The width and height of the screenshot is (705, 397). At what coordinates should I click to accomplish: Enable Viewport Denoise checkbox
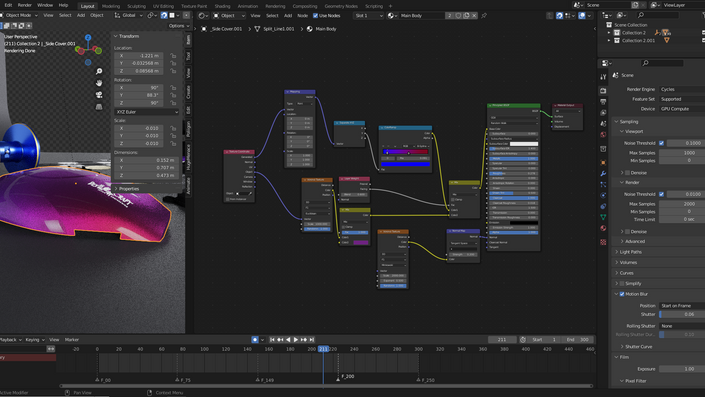[628, 173]
